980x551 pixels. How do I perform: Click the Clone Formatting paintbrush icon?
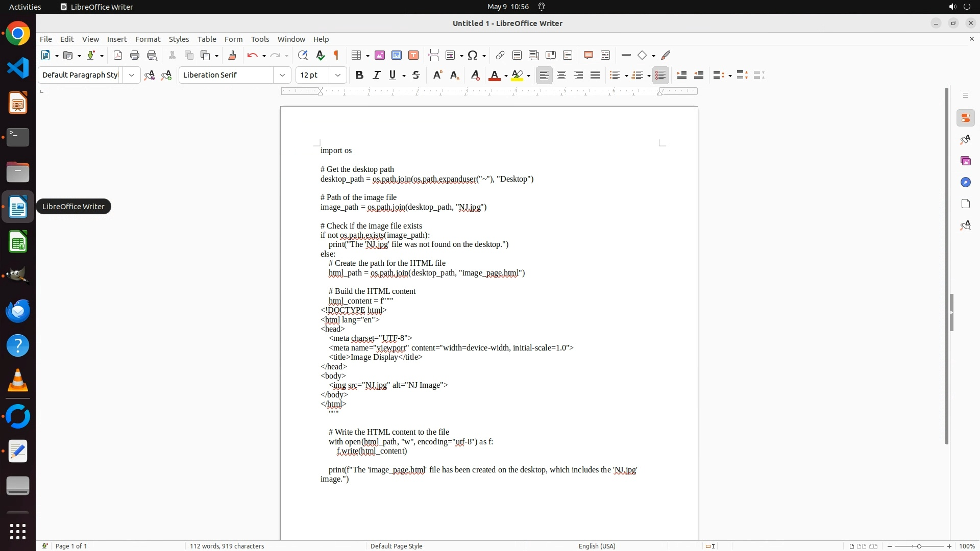pyautogui.click(x=232, y=56)
